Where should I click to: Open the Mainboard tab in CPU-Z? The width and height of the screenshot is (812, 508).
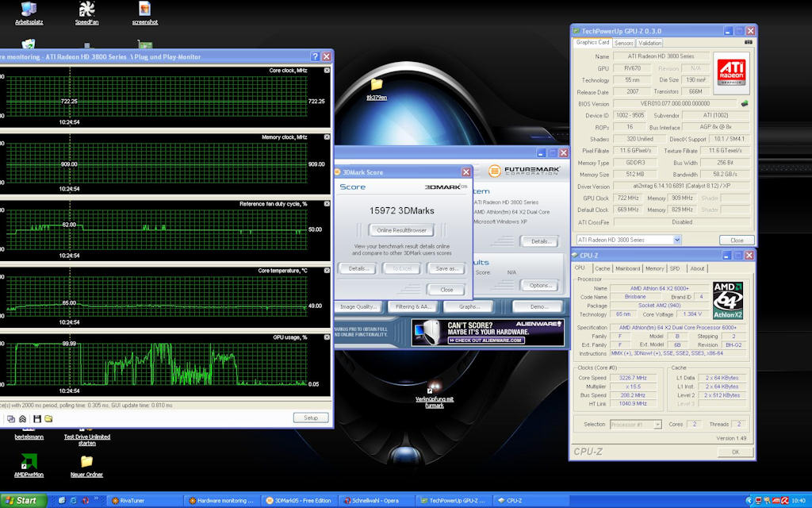coord(627,268)
